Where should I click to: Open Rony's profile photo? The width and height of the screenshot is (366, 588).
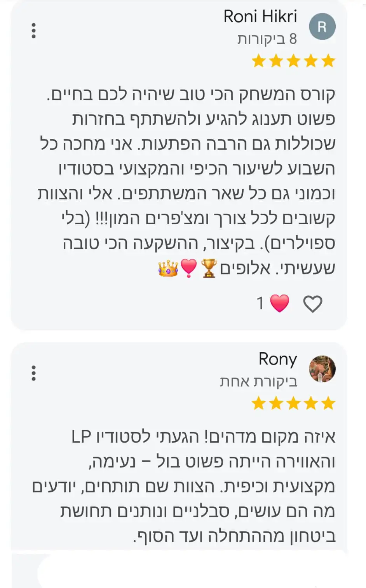coord(322,368)
